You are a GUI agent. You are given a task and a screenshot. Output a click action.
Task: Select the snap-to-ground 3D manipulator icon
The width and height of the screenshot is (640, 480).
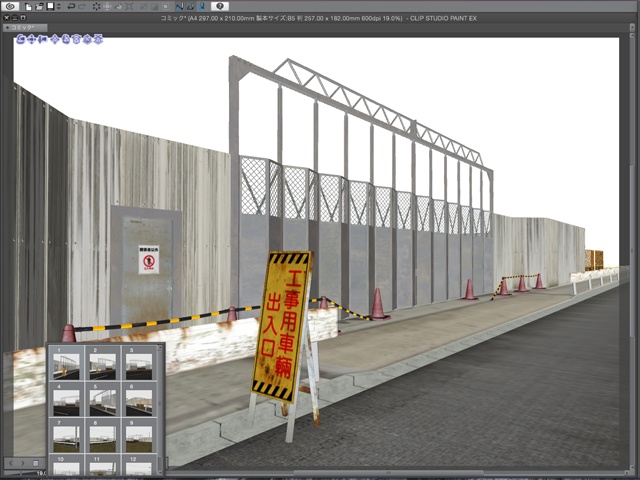coord(98,40)
